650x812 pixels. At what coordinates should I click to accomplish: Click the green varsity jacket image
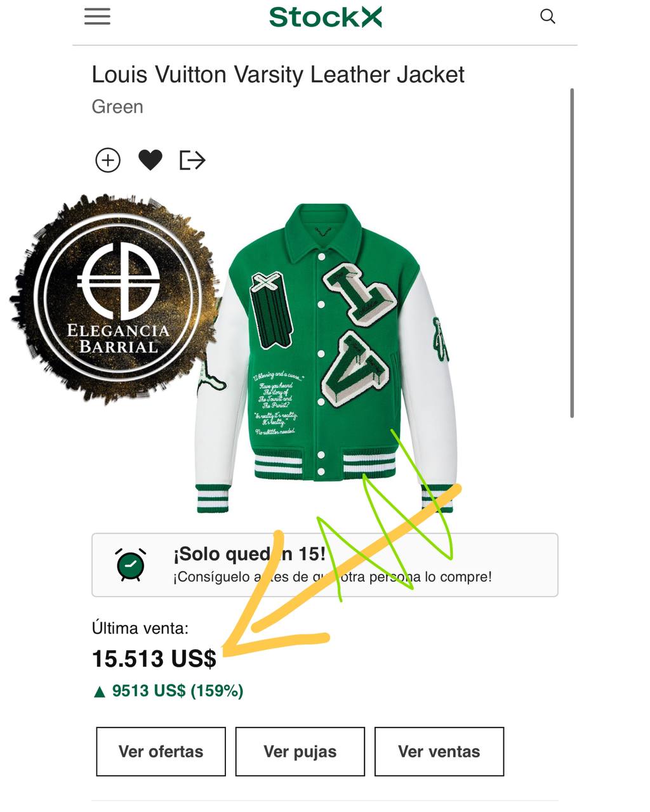pos(326,358)
